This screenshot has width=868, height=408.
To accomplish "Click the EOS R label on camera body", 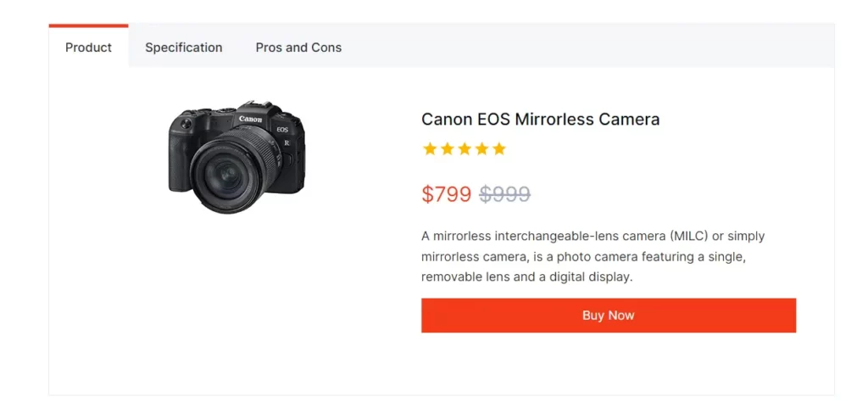I will click(283, 136).
